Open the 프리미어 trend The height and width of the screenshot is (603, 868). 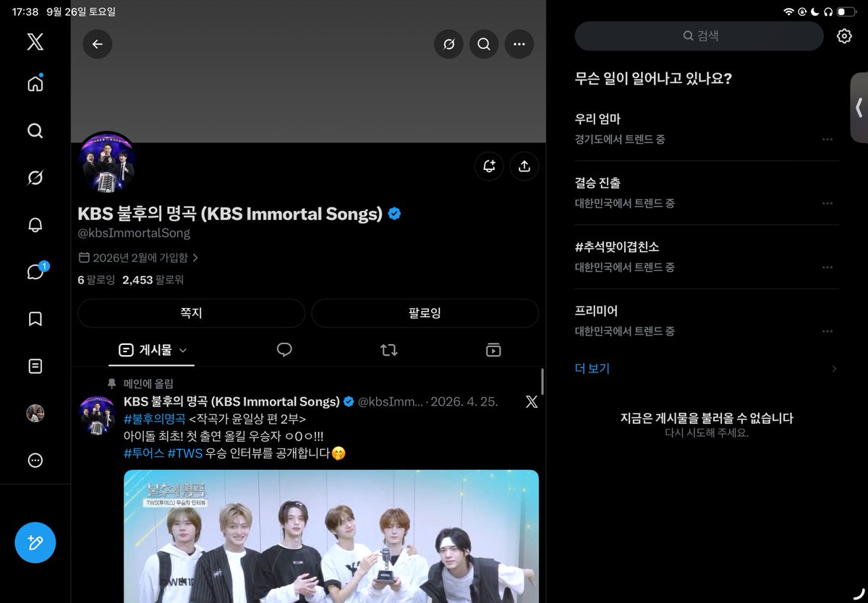(707, 320)
